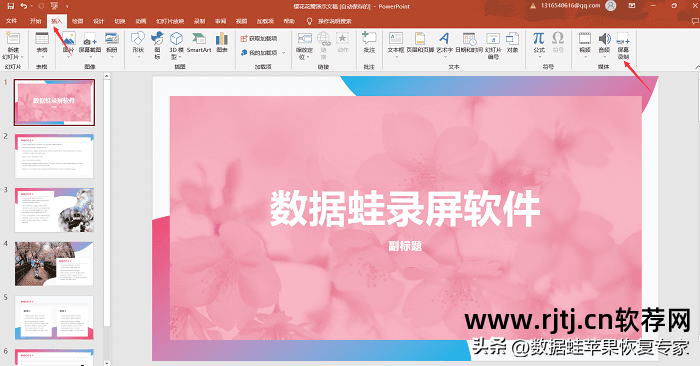Click the subtitle placeholder 副标题
The height and width of the screenshot is (366, 700).
click(405, 246)
